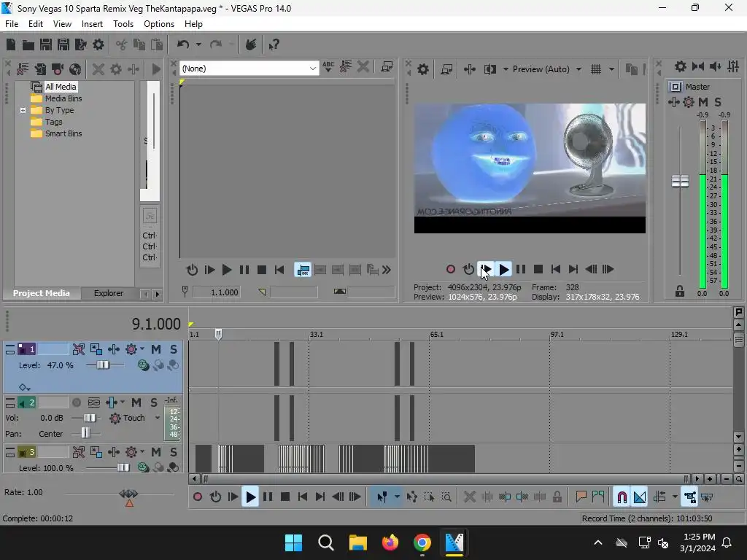
Task: Open Touch automation mode dropdown
Action: (158, 418)
